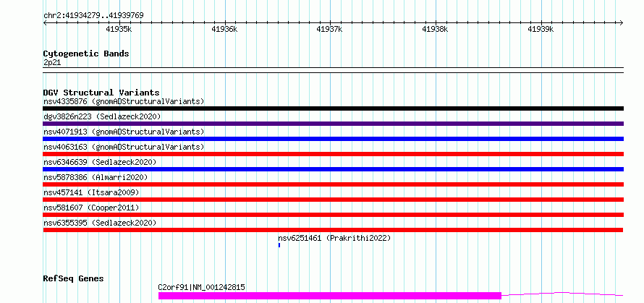
Task: Select the red nsv5878386 variant bar
Action: [x=334, y=184]
